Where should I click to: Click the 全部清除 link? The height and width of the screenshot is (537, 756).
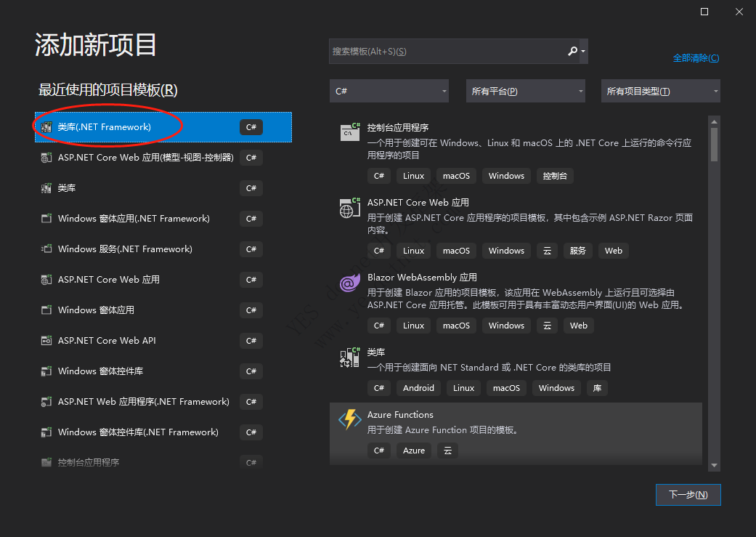point(696,58)
